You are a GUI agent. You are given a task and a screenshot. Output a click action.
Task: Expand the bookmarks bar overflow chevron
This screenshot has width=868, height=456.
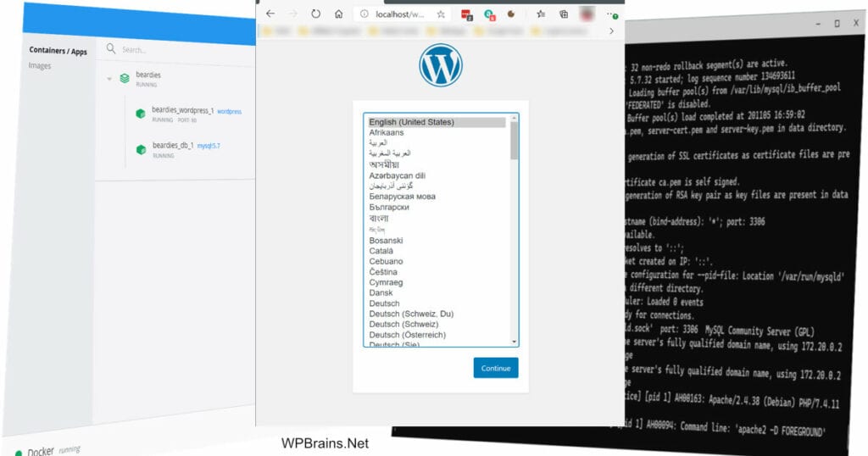[x=612, y=31]
